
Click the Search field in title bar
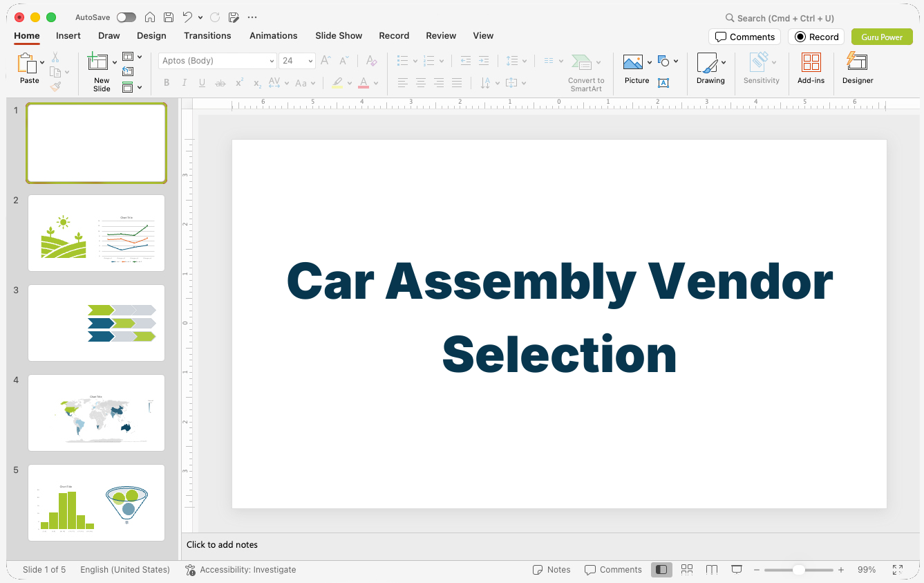[x=780, y=18]
